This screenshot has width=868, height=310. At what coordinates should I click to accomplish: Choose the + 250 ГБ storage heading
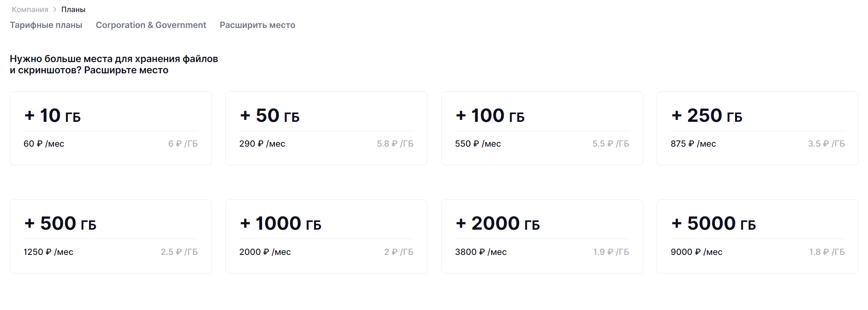(x=707, y=116)
